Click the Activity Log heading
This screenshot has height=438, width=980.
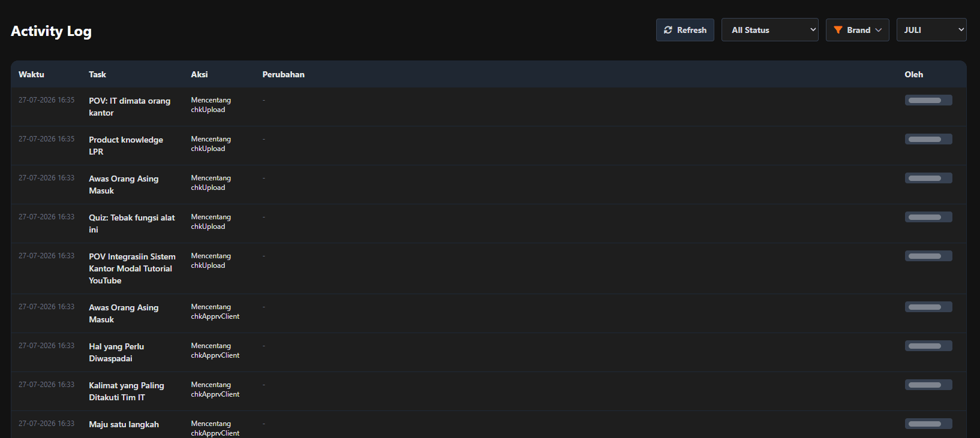(x=51, y=31)
